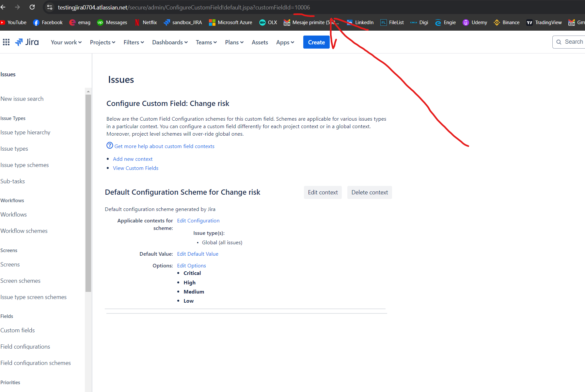
Task: Open the sandbox_JIRA bookmark
Action: (183, 23)
